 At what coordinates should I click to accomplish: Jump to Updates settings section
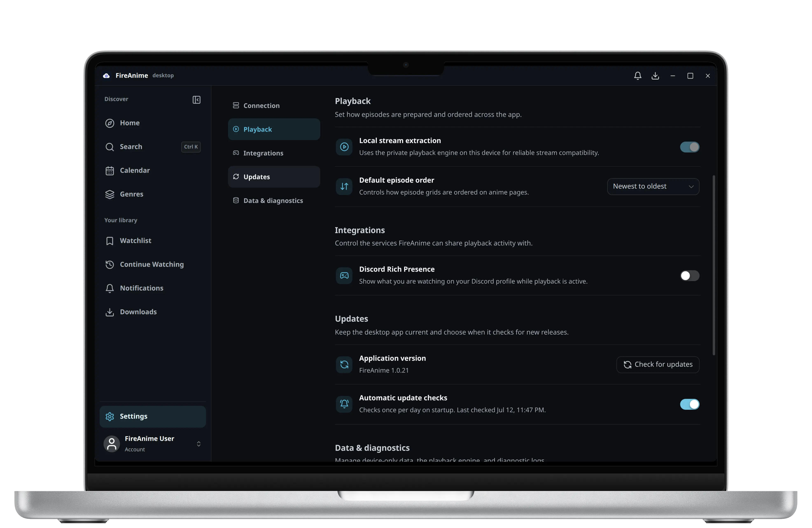tap(274, 177)
